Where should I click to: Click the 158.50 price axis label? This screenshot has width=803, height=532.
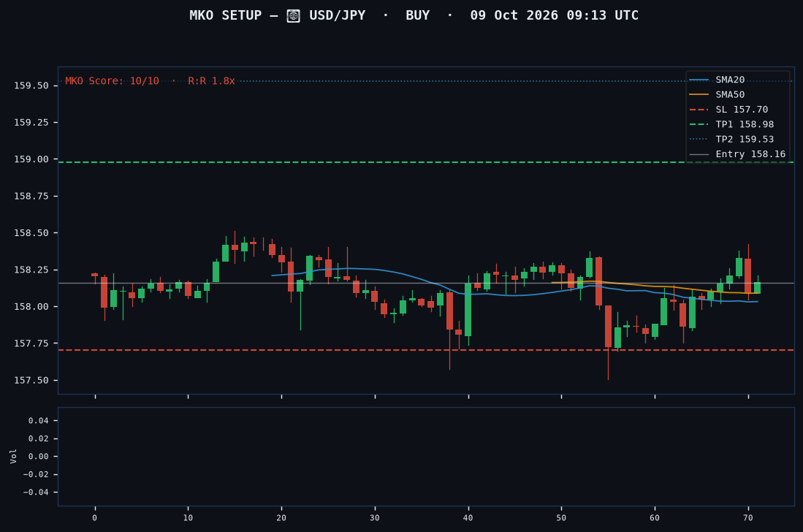click(31, 233)
